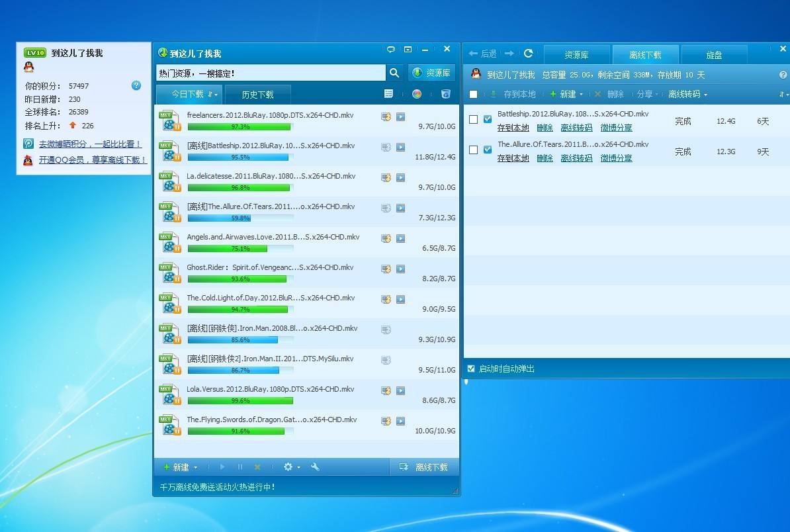Click 删除 link under The.Allure.Of.Tears file

pyautogui.click(x=545, y=158)
